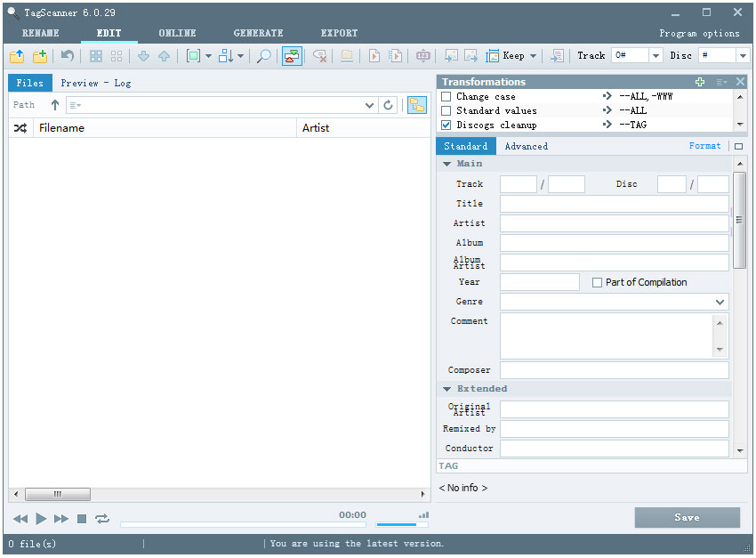Click the Title input field
This screenshot has width=756, height=558.
tap(615, 204)
